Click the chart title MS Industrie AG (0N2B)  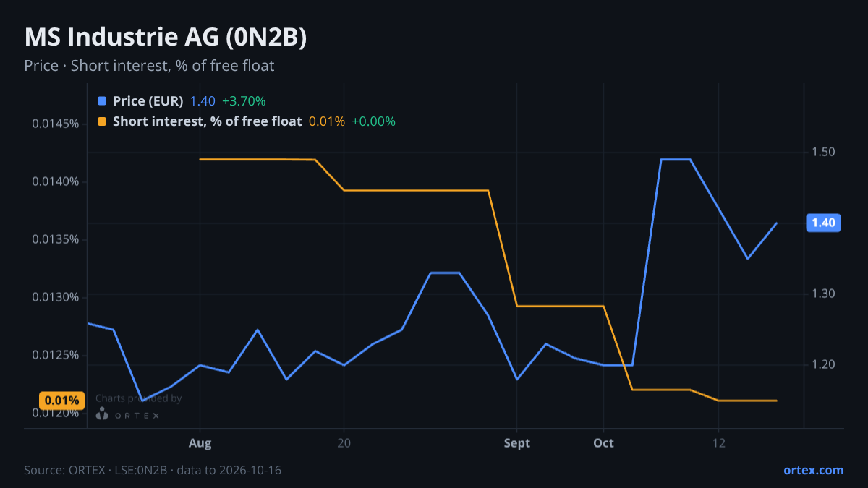166,38
